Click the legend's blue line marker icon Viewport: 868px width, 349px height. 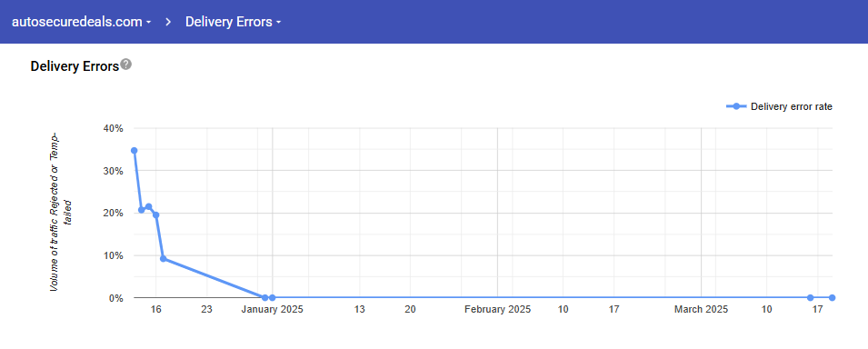(736, 106)
